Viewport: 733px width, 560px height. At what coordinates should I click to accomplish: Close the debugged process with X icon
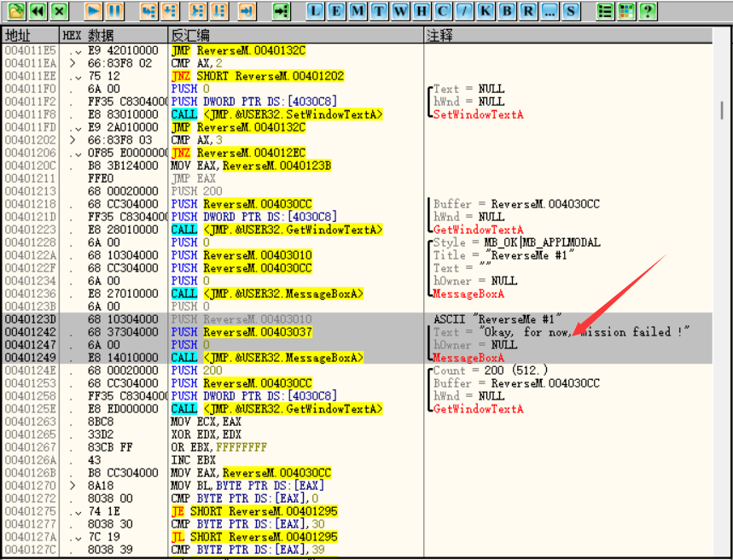(x=59, y=11)
